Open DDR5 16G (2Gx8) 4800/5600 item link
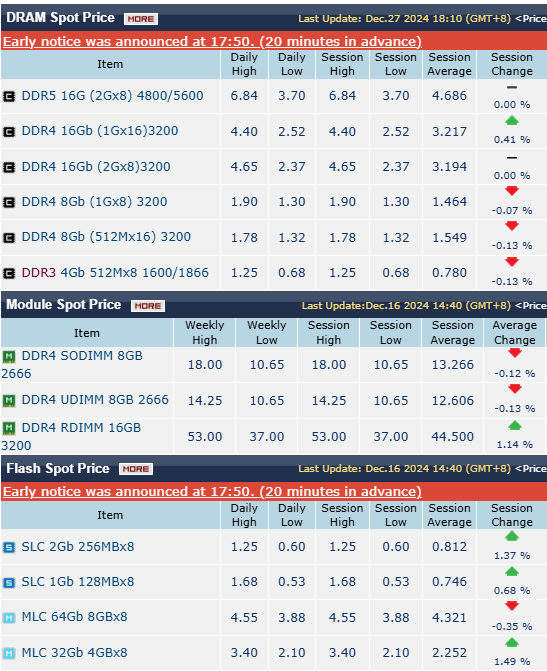This screenshot has height=671, width=547. (113, 95)
